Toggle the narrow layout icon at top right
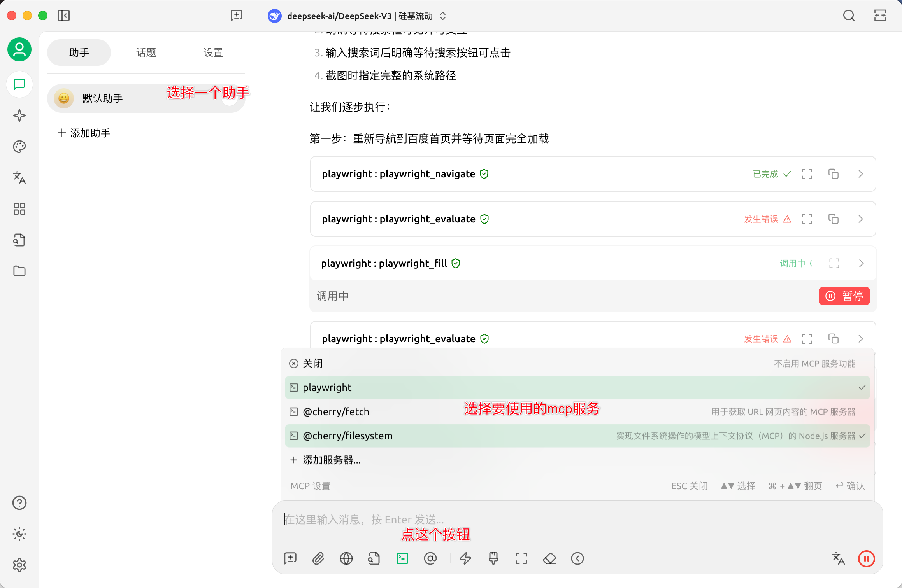This screenshot has height=588, width=902. pyautogui.click(x=880, y=16)
